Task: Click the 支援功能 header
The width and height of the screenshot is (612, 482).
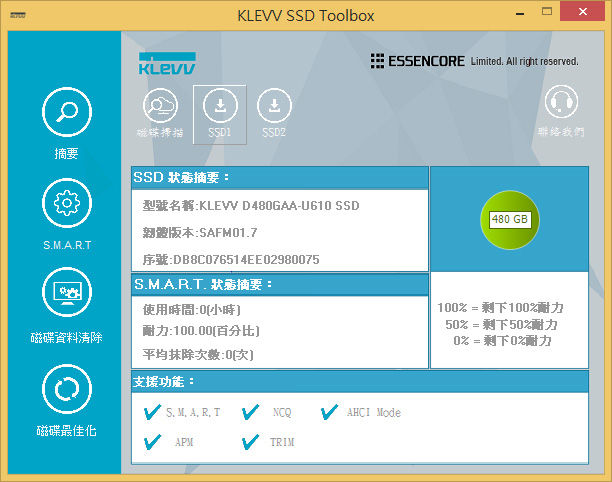Action: pos(360,382)
